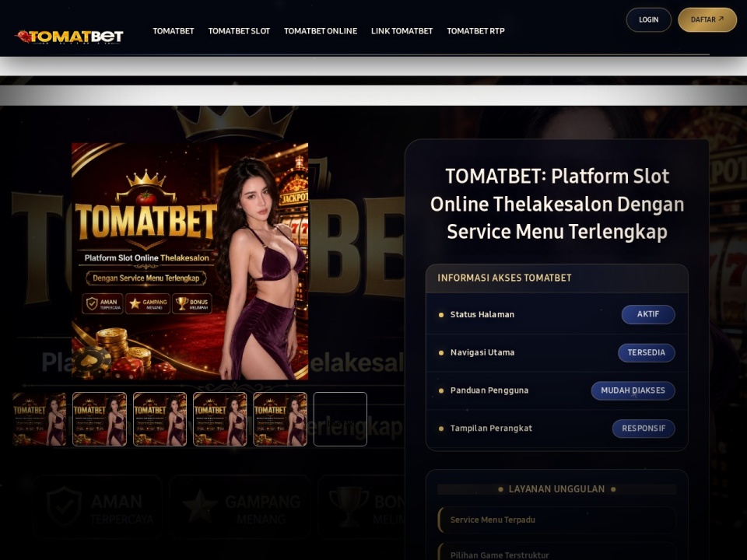Image resolution: width=747 pixels, height=560 pixels.
Task: Click the AKTIF status badge
Action: [x=648, y=314]
